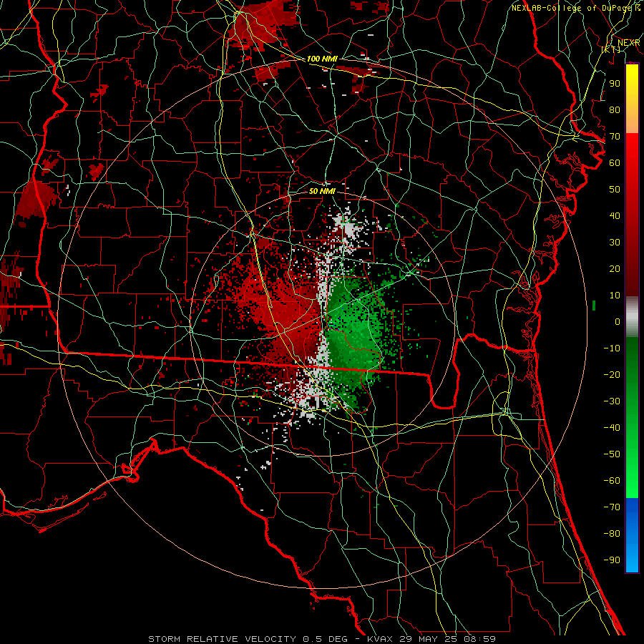
Task: Click the -70 value on velocity scale
Action: (x=612, y=507)
